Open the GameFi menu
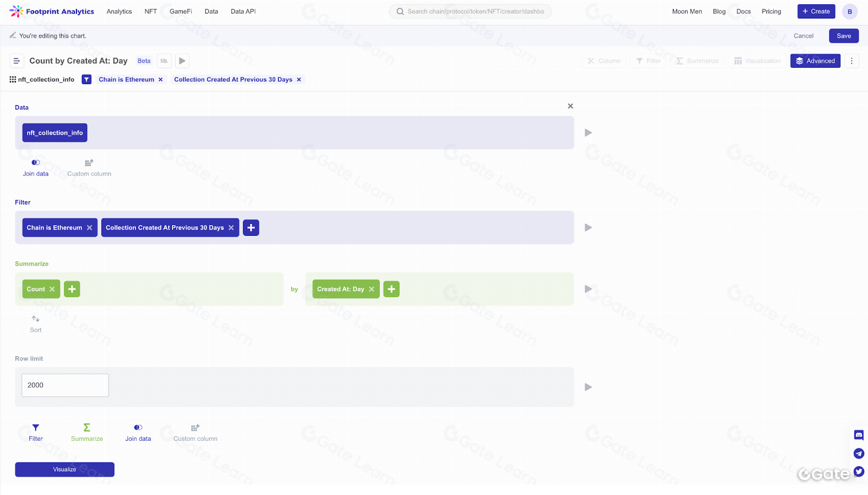Image resolution: width=868 pixels, height=495 pixels. tap(181, 11)
